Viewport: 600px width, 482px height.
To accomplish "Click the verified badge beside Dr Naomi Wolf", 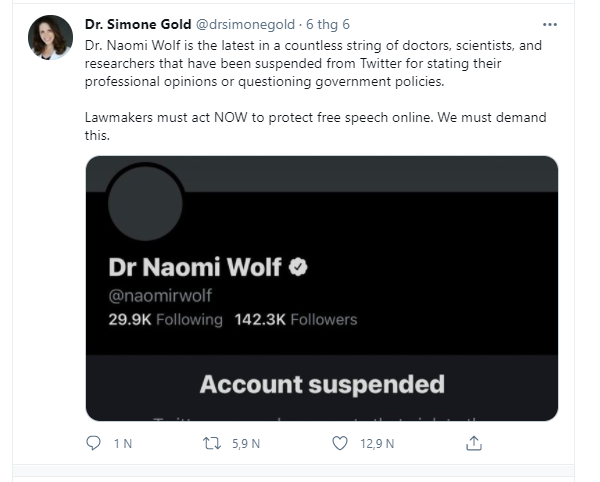I will [x=298, y=266].
